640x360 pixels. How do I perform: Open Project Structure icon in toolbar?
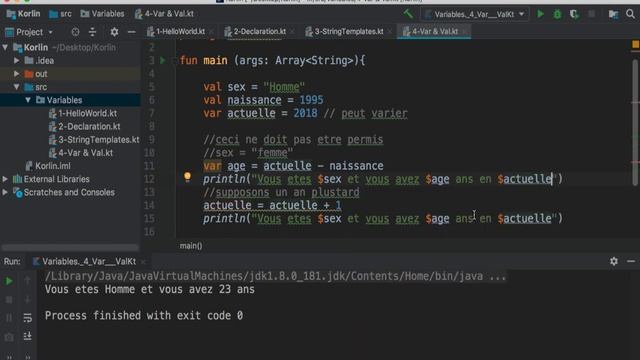pos(613,14)
